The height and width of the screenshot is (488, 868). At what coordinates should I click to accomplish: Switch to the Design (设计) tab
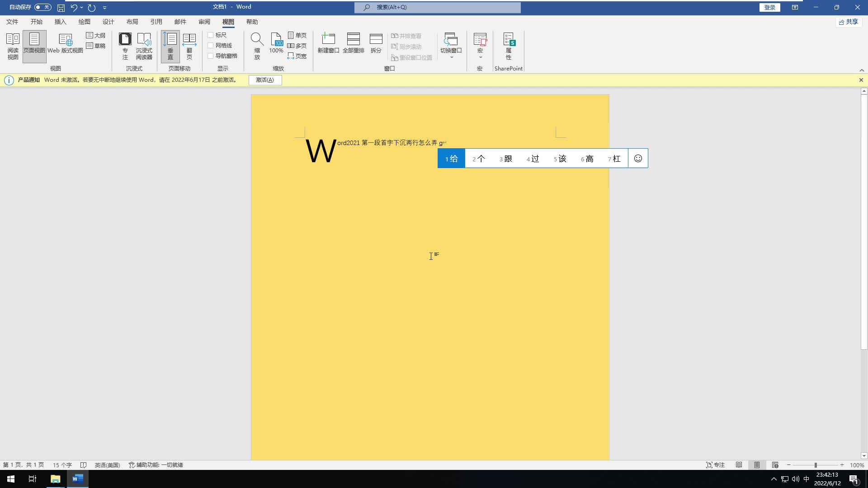click(x=108, y=22)
